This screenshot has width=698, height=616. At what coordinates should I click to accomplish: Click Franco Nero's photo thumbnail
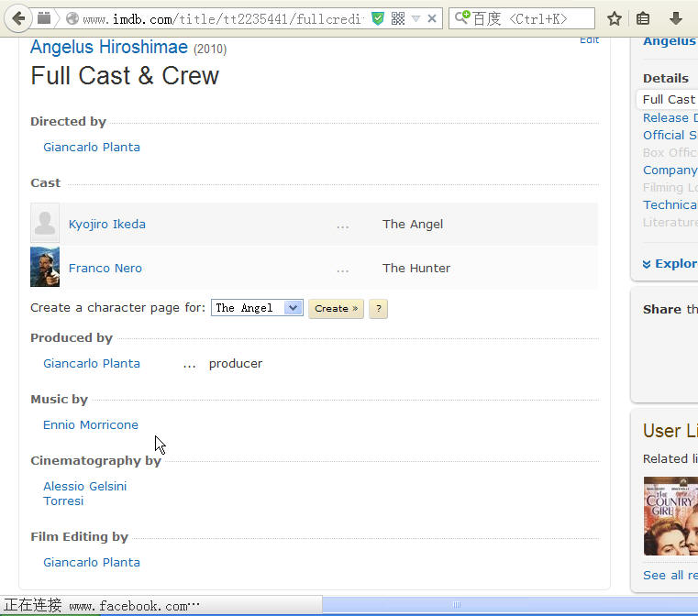pos(45,267)
